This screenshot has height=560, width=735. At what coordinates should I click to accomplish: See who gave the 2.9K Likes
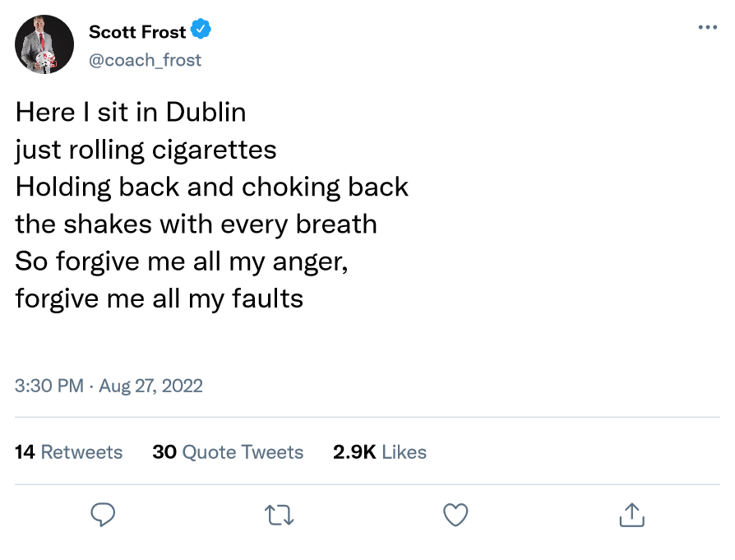[379, 451]
